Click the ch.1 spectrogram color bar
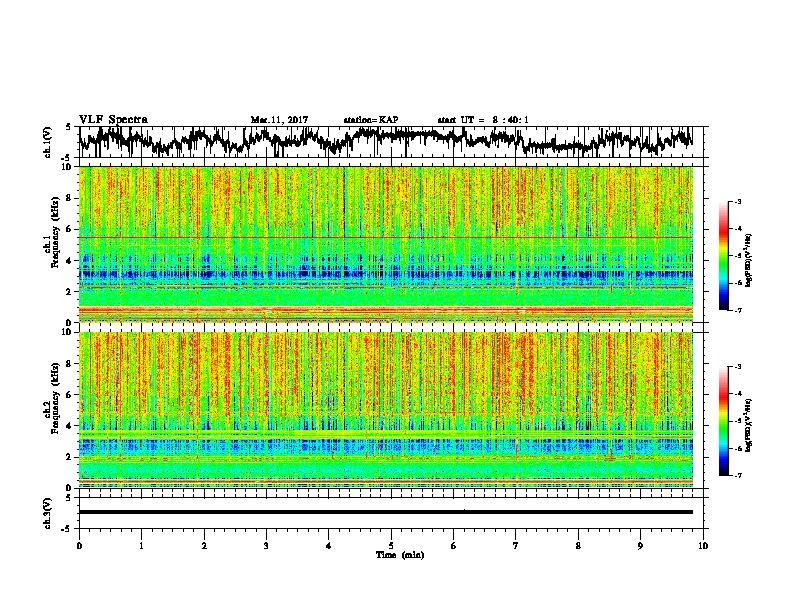This screenshot has width=792, height=612. click(x=723, y=256)
